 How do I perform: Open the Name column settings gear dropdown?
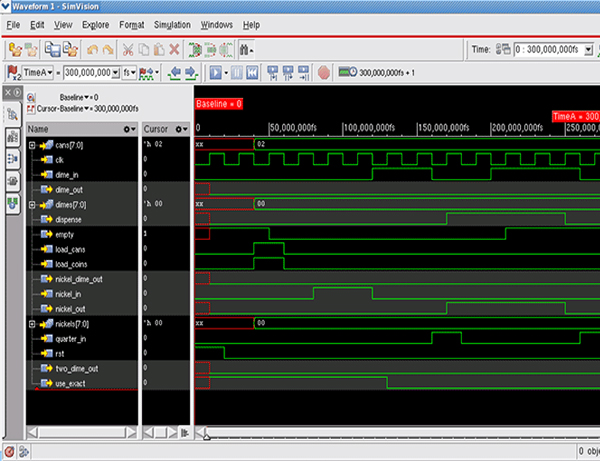[129, 129]
